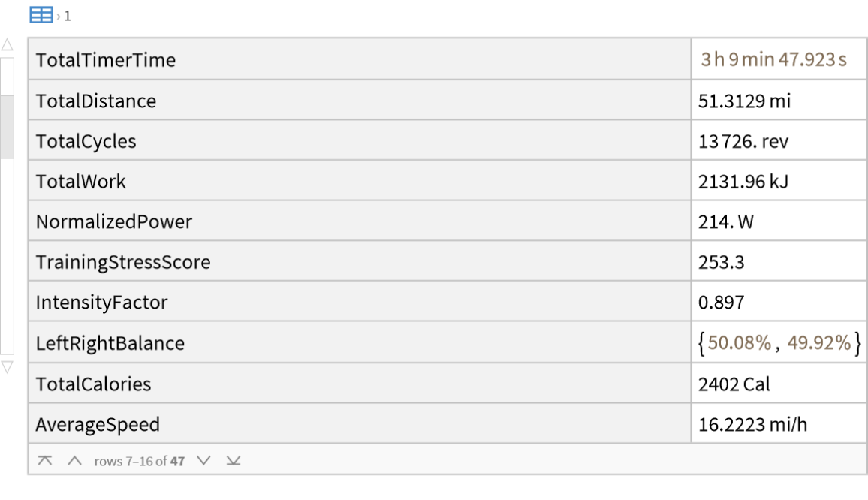Viewport: 868px width, 500px height.
Task: Open the TrainingStressScore row
Action: pyautogui.click(x=123, y=263)
